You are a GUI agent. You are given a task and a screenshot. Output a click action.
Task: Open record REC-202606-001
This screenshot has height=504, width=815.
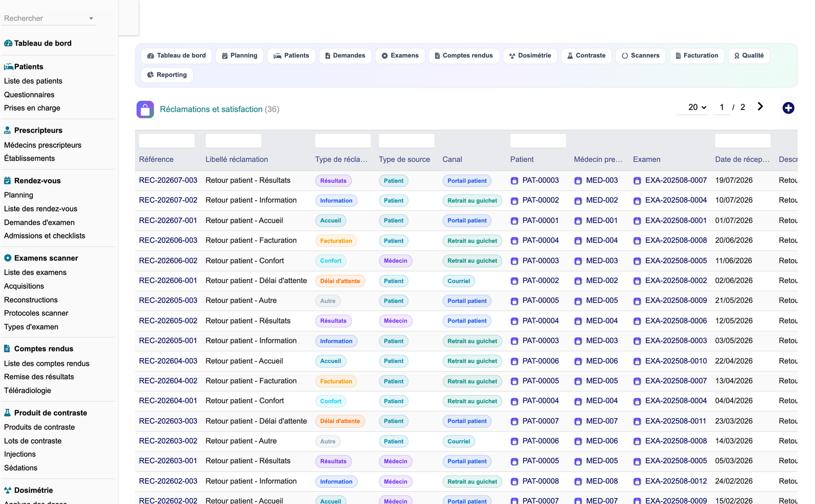tap(168, 281)
